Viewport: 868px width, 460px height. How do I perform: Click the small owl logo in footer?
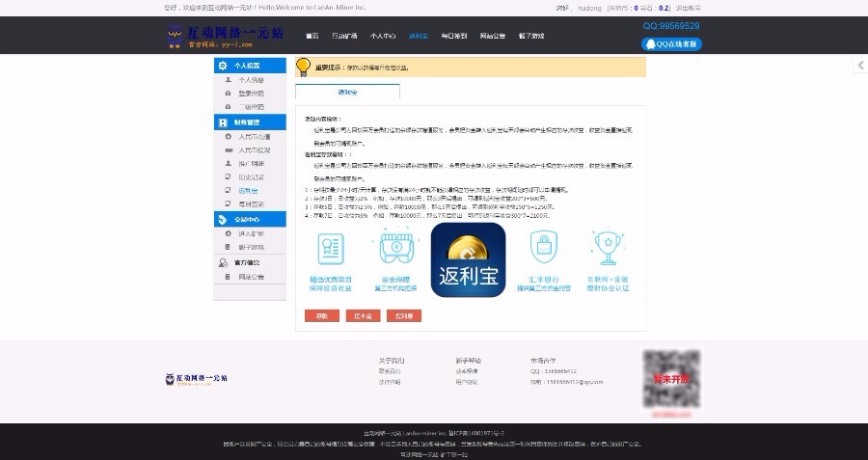tap(197, 379)
